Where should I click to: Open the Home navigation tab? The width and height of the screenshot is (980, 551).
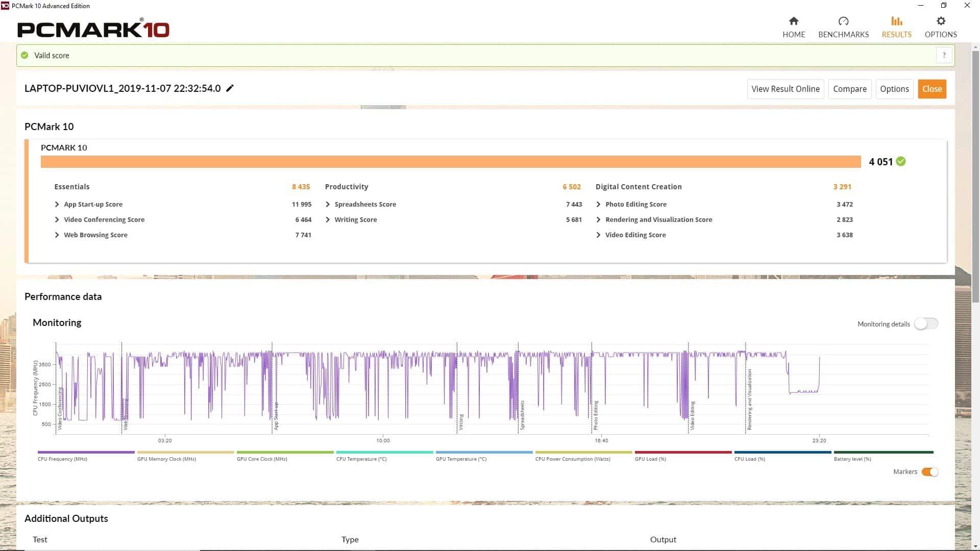coord(794,27)
